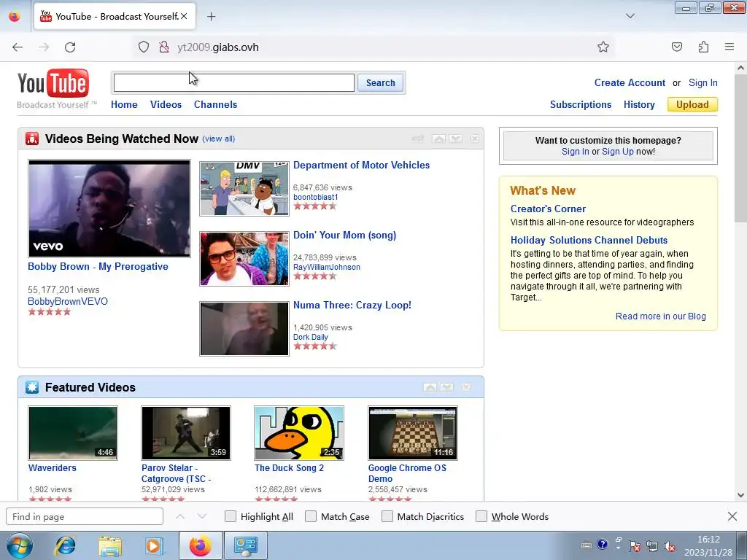This screenshot has width=747, height=560.
Task: Open Subscriptions page
Action: point(580,104)
